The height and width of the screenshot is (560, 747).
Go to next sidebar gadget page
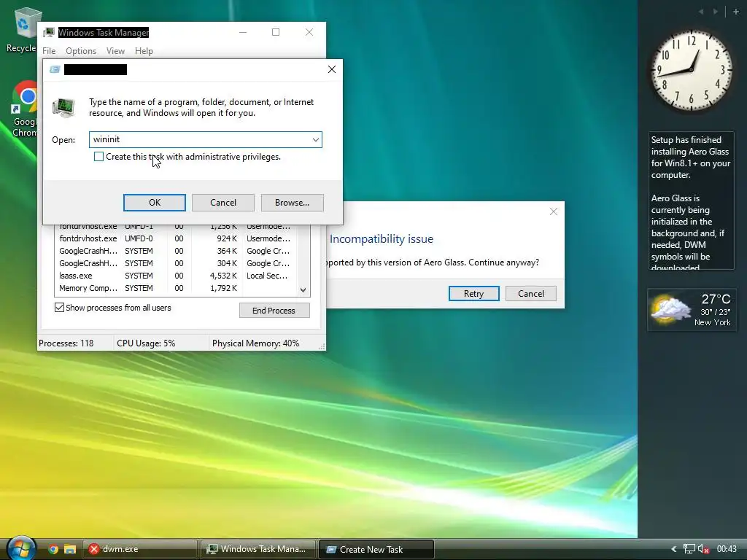716,12
